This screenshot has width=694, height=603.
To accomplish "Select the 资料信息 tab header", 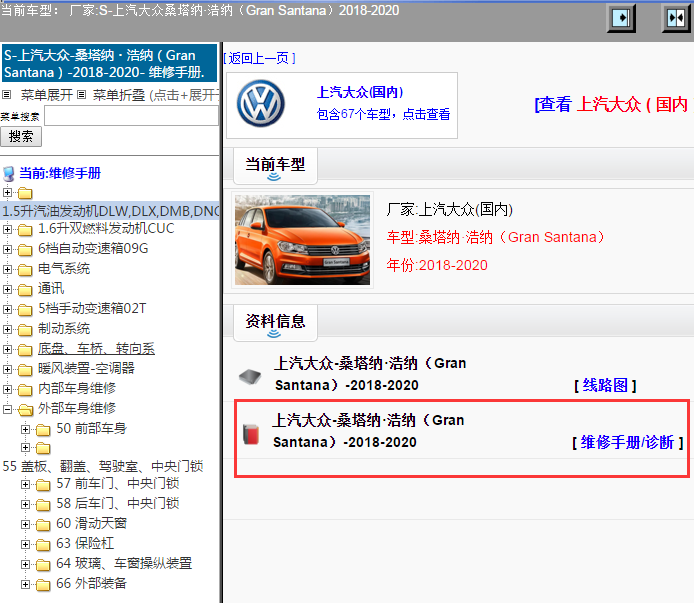I will pyautogui.click(x=275, y=322).
